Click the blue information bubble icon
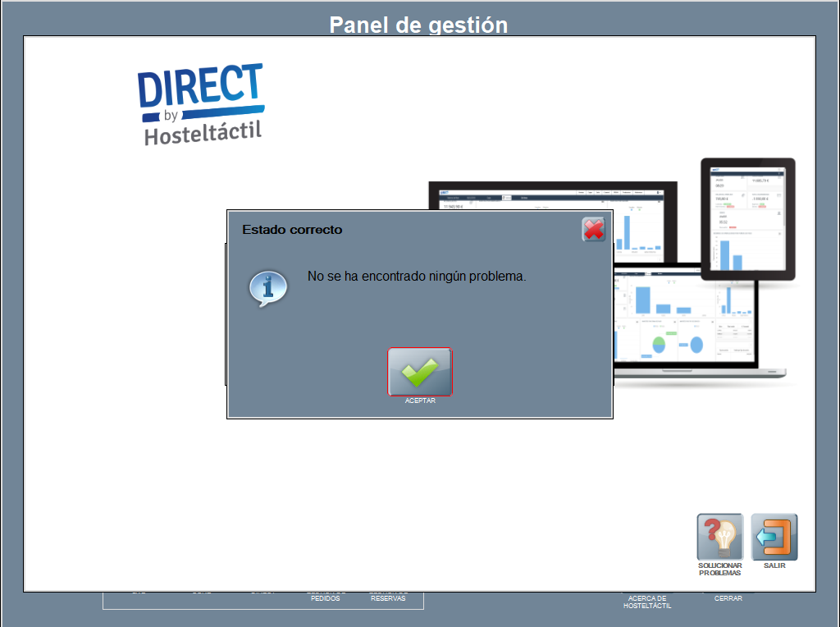 click(x=267, y=288)
